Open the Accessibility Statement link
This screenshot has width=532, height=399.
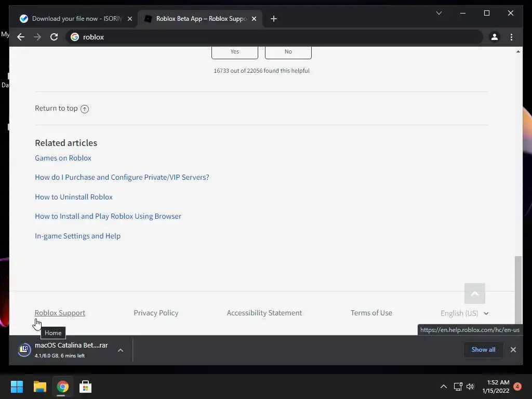click(264, 313)
